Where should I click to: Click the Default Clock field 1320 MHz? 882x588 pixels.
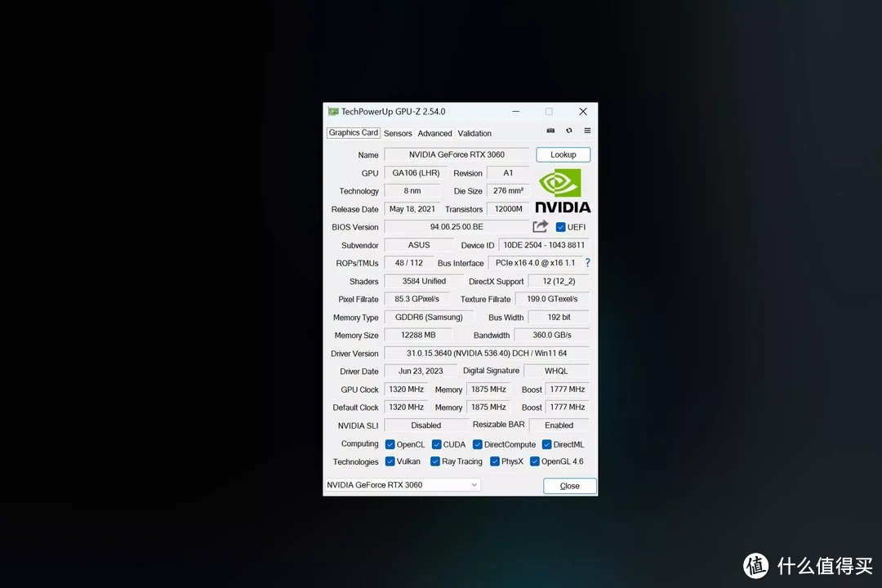point(406,407)
